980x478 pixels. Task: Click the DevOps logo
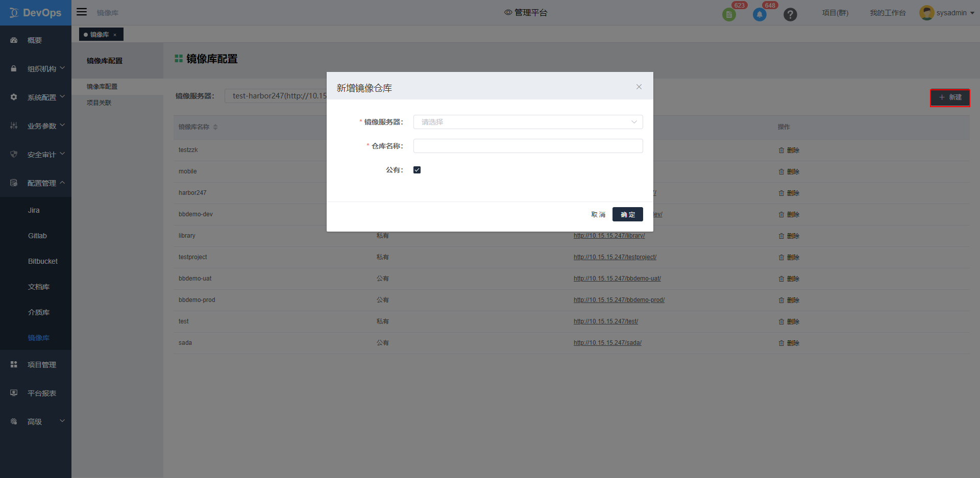[x=36, y=13]
